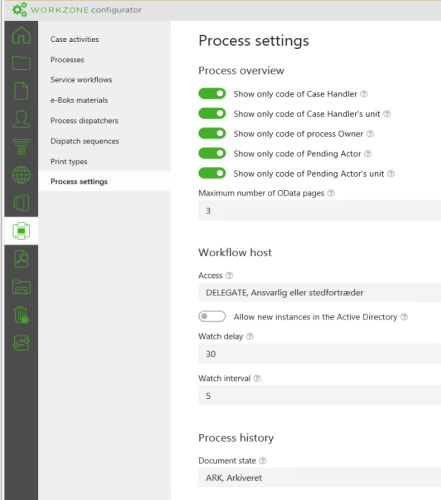Open the Document state dropdown ARK, Arkiveret
The image size is (441, 500).
[319, 477]
